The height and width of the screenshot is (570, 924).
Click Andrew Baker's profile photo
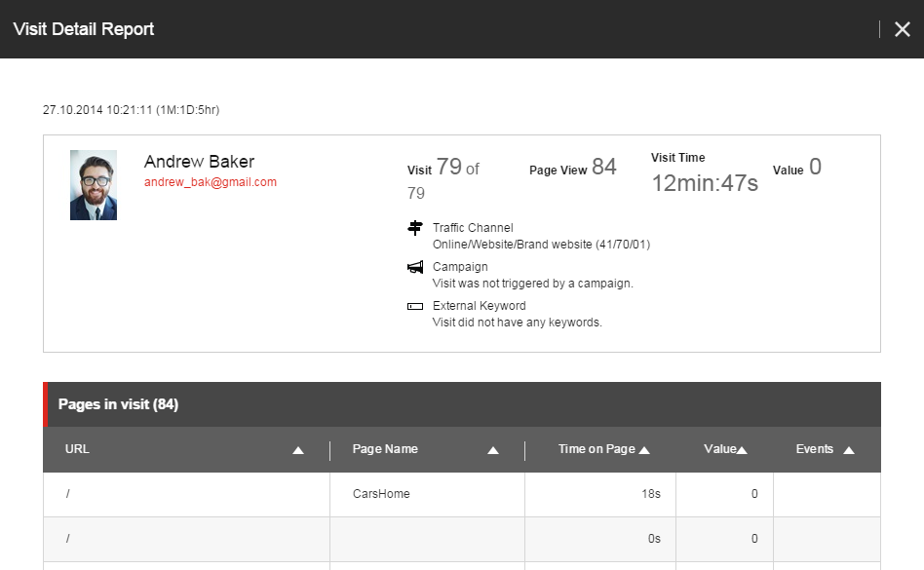[93, 184]
